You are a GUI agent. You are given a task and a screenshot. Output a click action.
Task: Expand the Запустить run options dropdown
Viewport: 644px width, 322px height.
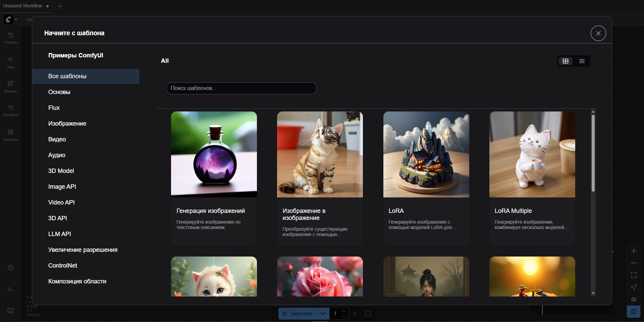tap(322, 314)
